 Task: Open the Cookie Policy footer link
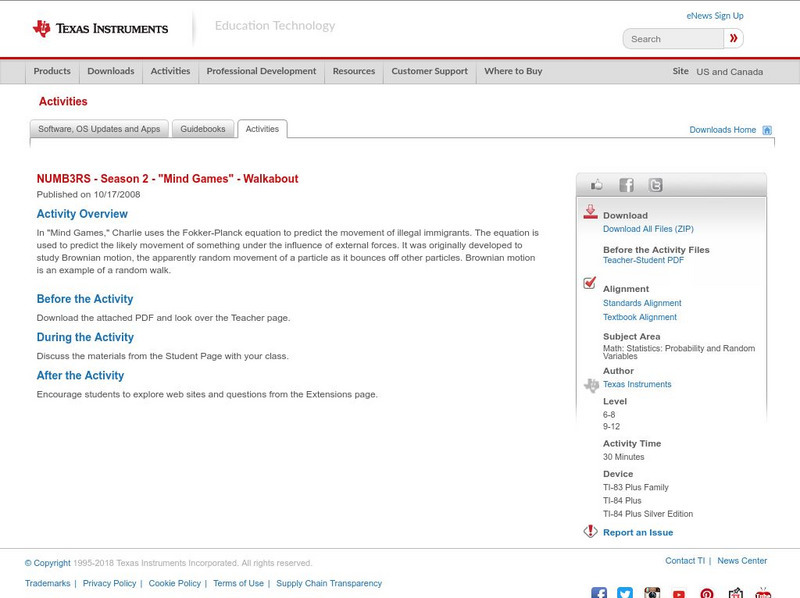(174, 583)
